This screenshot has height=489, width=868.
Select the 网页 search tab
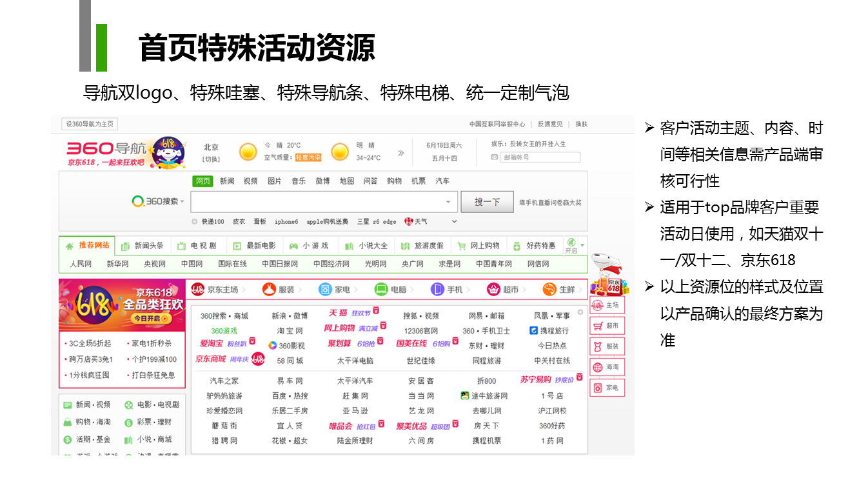coord(203,181)
